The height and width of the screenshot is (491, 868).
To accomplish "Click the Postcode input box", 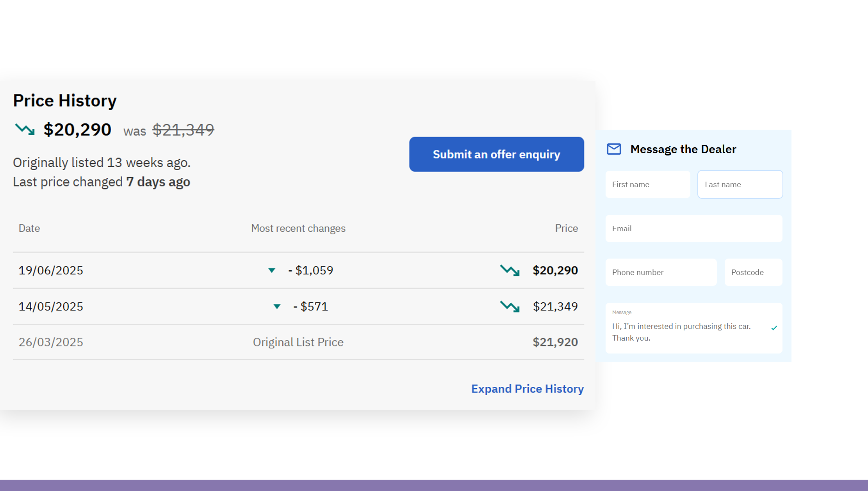I will point(753,272).
